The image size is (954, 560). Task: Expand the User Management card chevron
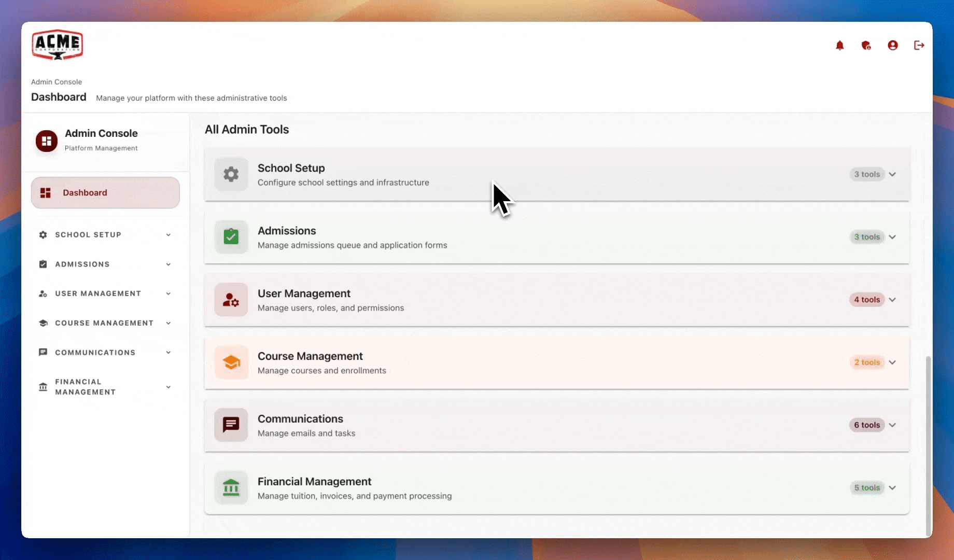click(x=892, y=300)
